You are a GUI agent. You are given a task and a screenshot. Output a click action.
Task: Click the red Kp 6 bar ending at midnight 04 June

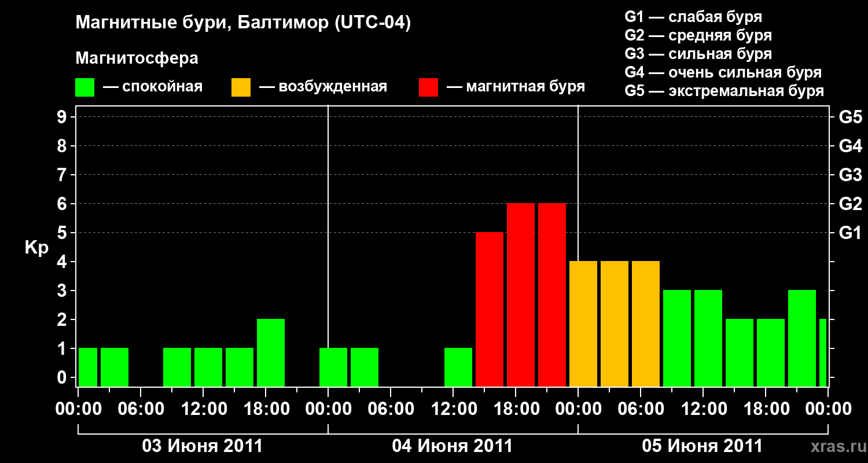click(552, 295)
